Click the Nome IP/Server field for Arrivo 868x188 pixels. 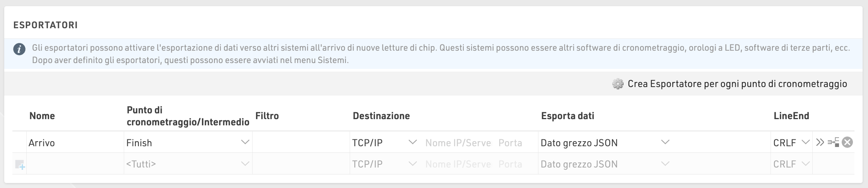(458, 143)
